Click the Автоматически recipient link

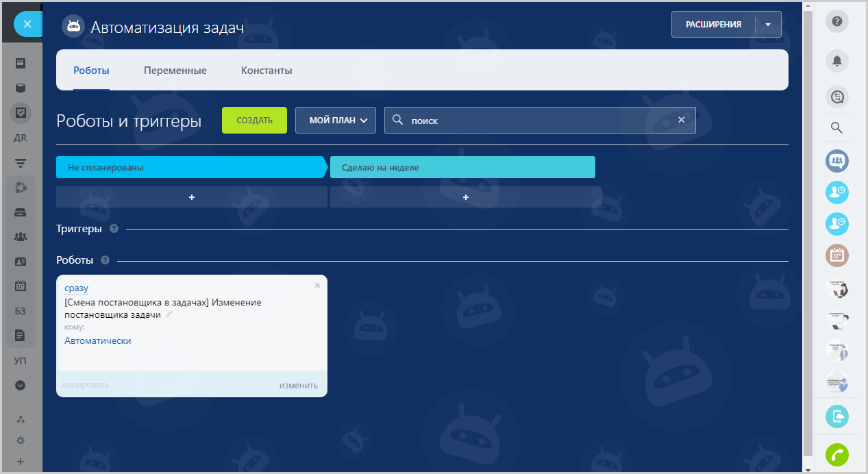click(97, 340)
